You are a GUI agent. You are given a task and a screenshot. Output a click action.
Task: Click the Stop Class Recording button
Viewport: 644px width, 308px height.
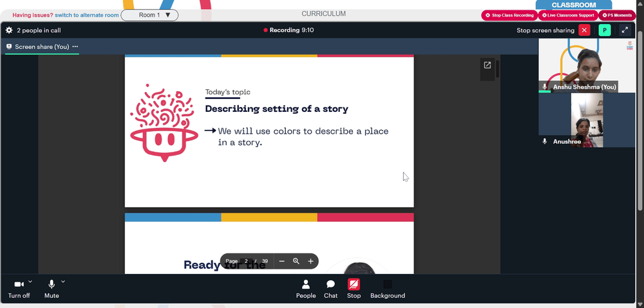[509, 15]
